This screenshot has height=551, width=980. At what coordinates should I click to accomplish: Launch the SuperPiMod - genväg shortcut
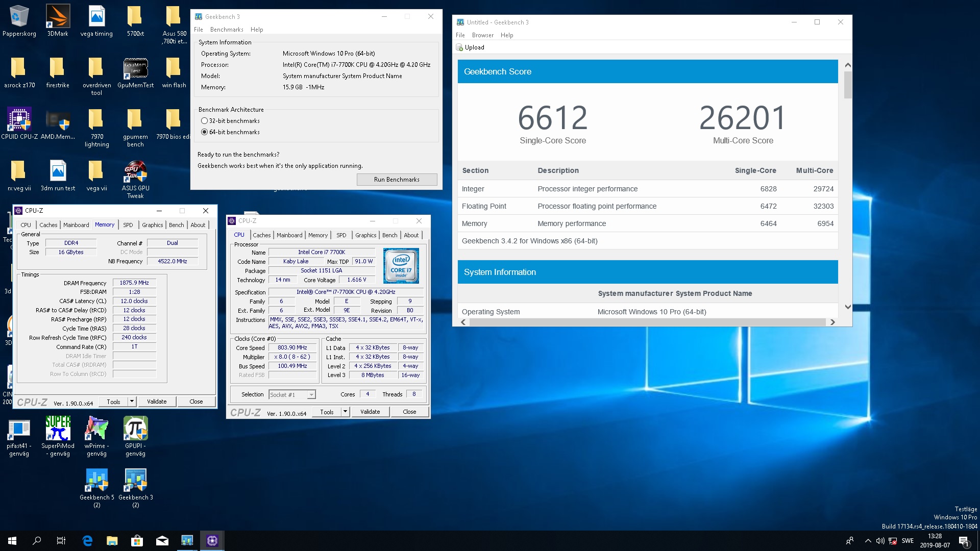coord(58,437)
